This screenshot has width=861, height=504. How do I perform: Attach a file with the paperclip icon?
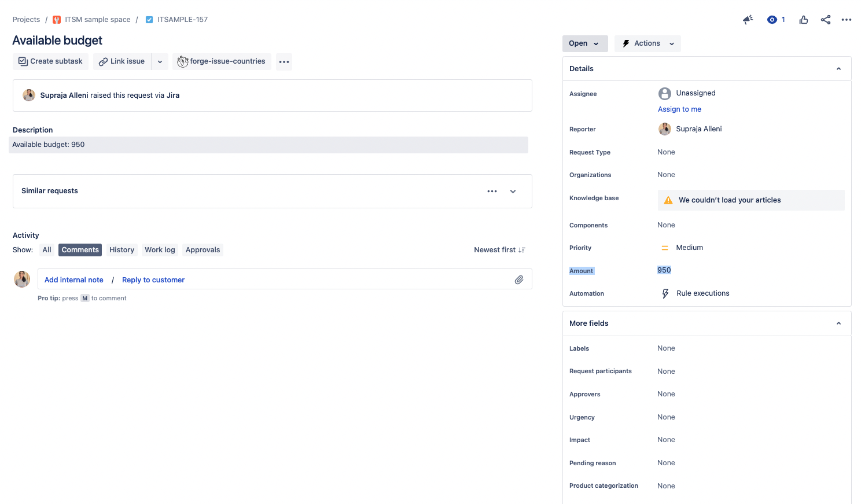click(519, 279)
